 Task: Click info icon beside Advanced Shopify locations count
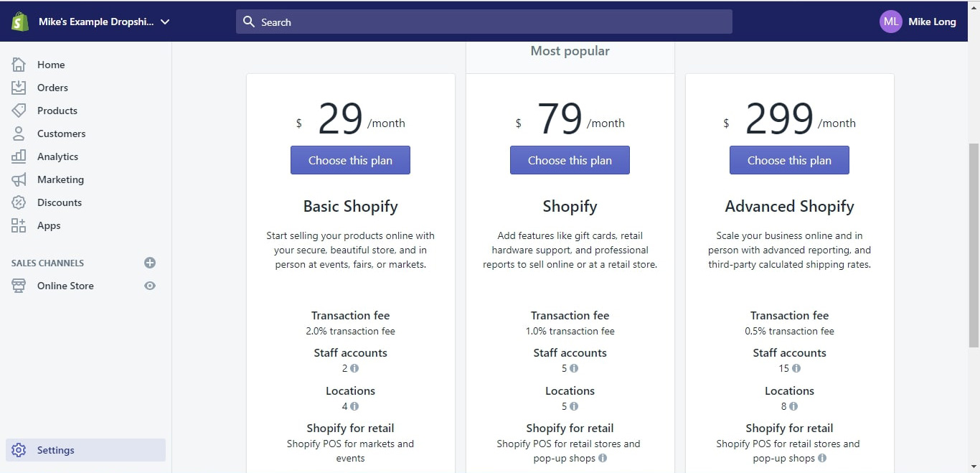(793, 406)
